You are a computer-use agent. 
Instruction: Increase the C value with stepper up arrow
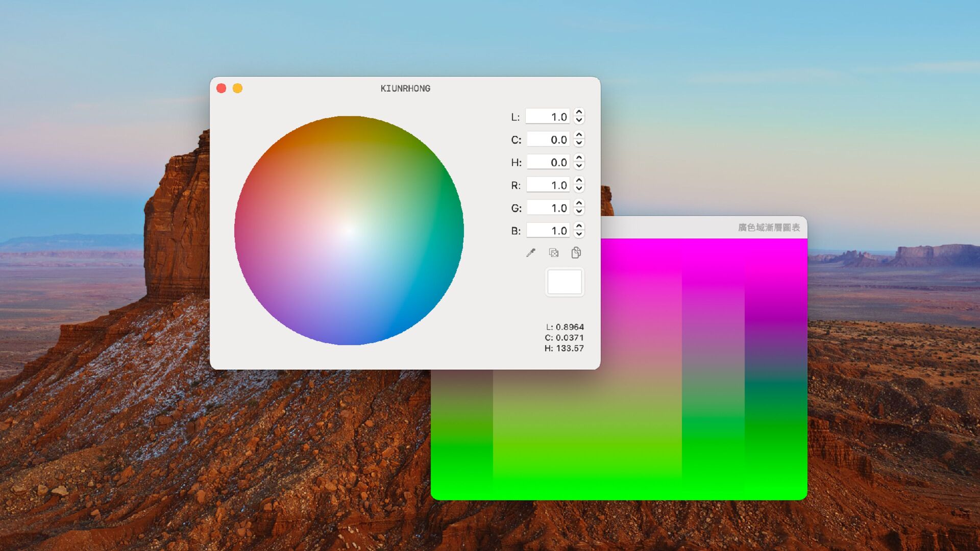point(579,135)
